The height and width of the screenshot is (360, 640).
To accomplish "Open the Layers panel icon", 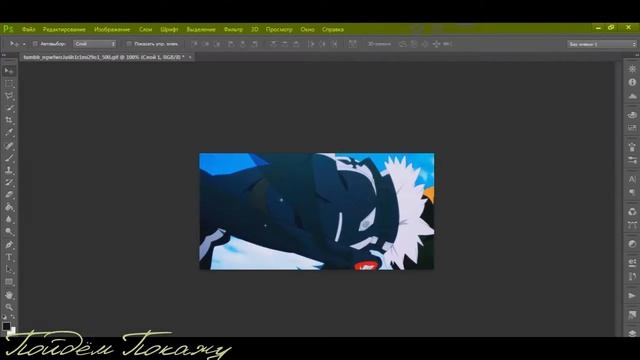I will click(x=632, y=333).
